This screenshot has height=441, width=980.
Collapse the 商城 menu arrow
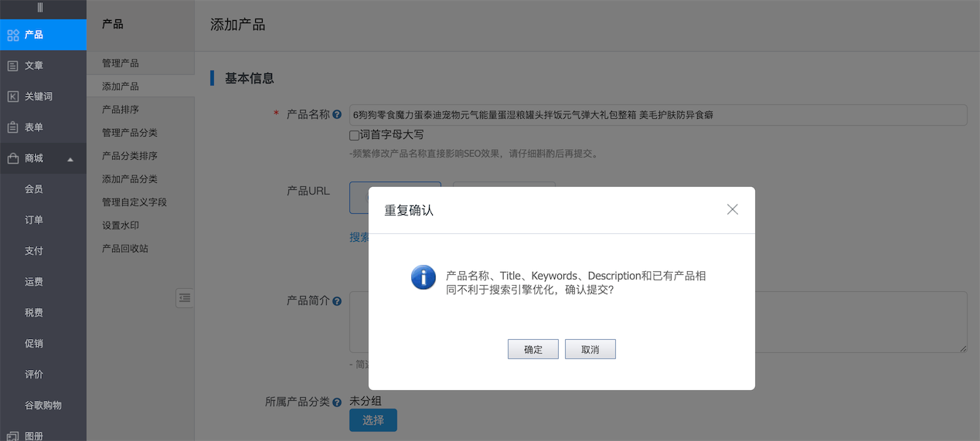click(70, 159)
